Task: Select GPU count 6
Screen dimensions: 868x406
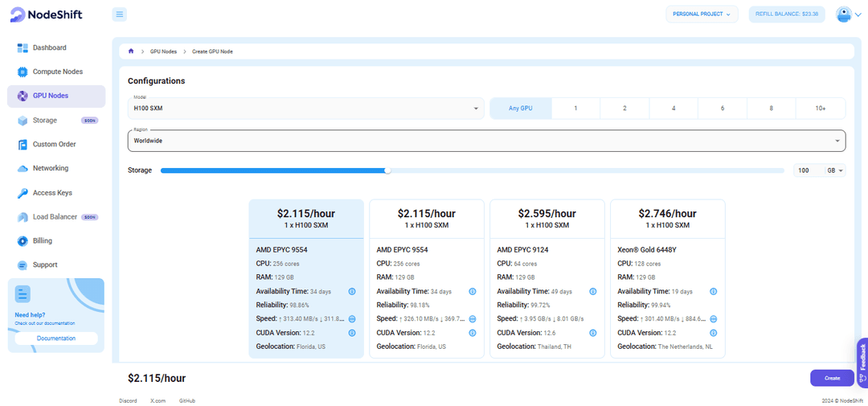Action: 723,109
